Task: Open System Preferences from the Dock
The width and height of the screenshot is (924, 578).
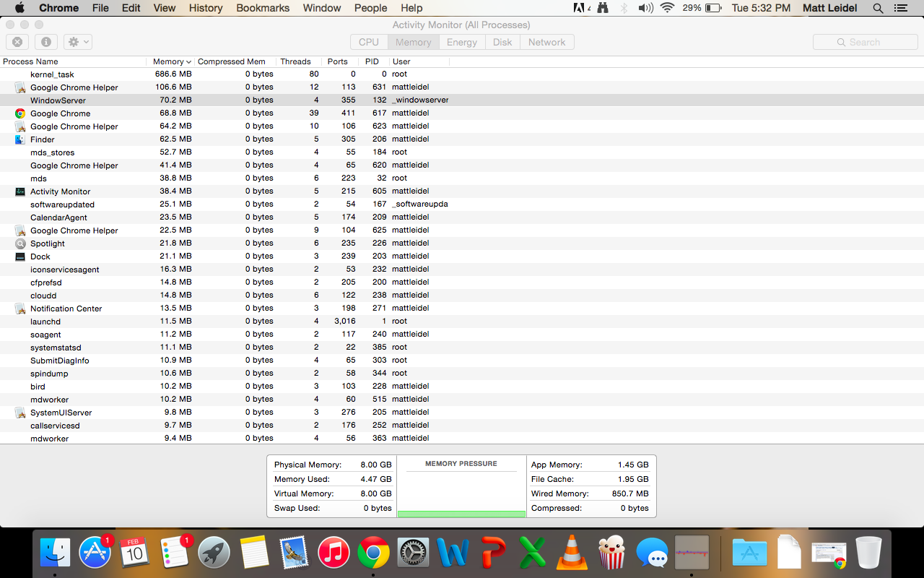Action: pyautogui.click(x=413, y=553)
